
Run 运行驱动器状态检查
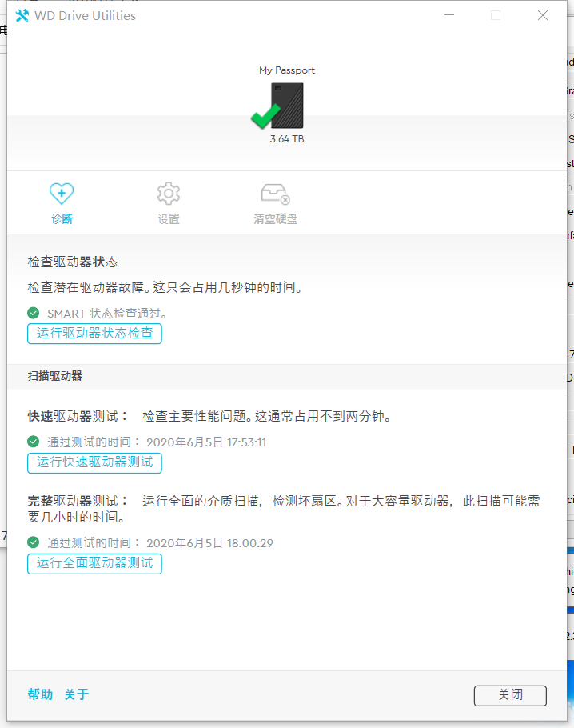[x=94, y=334]
